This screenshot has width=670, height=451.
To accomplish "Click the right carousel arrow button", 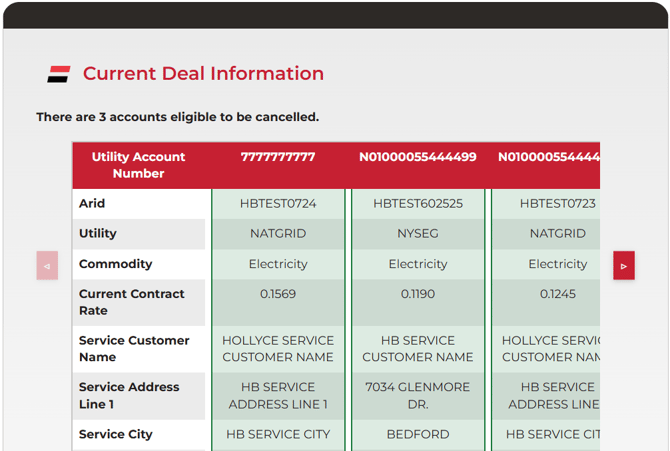I will pyautogui.click(x=624, y=266).
